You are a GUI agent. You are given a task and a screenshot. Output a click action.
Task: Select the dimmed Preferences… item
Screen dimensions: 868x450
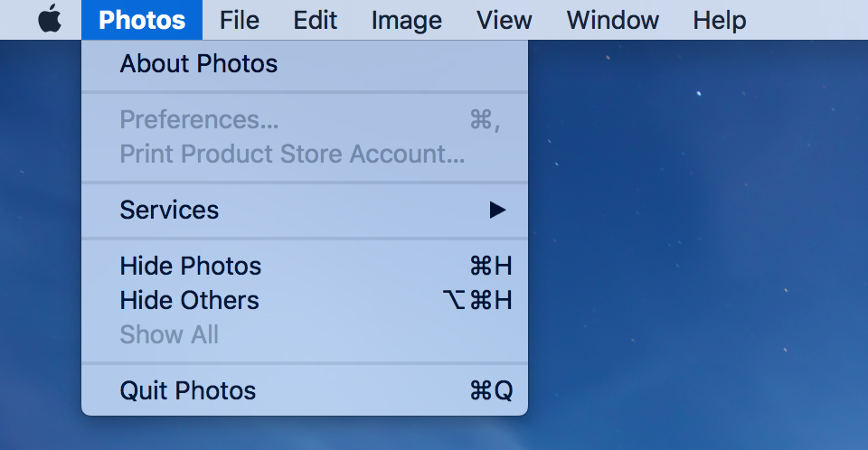[x=305, y=119]
